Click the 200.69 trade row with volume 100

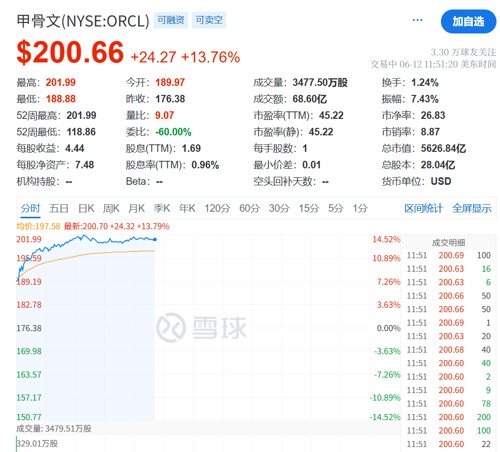[449, 255]
